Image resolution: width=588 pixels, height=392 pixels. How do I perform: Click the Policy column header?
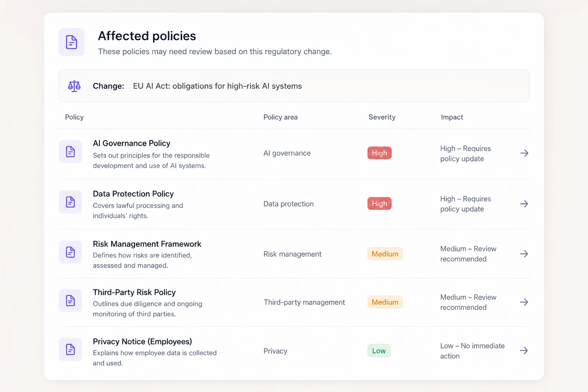click(x=74, y=117)
